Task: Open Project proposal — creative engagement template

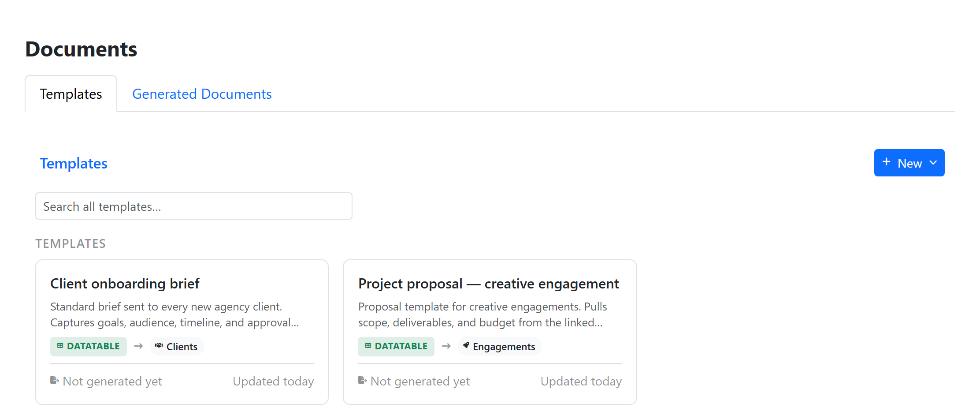Action: [489, 284]
